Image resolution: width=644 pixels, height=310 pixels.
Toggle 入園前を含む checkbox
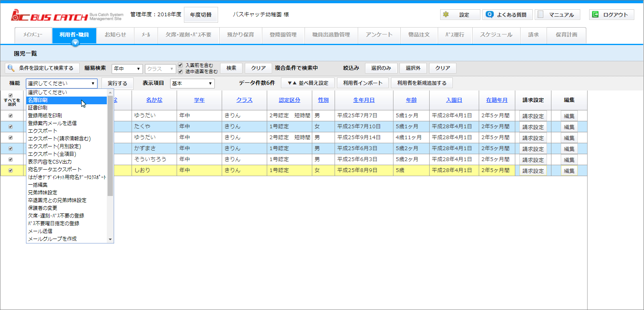tap(180, 65)
